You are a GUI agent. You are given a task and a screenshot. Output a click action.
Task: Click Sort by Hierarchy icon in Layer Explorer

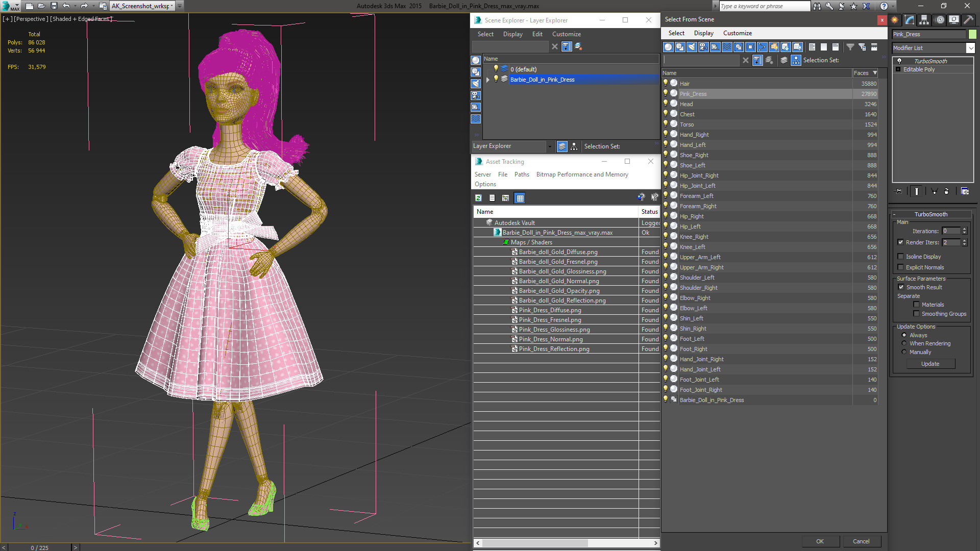point(574,146)
